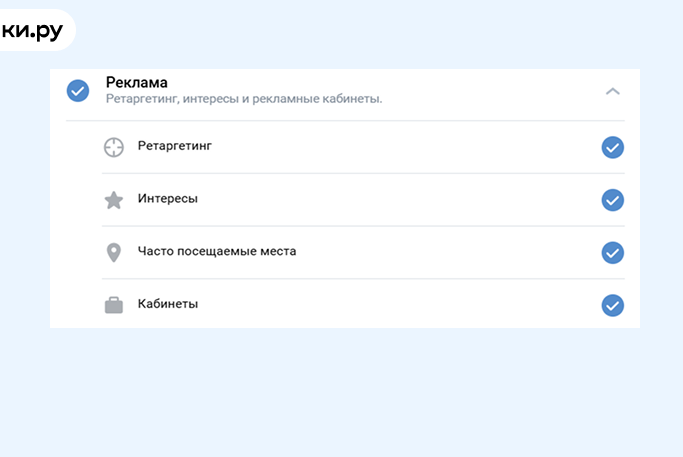The width and height of the screenshot is (683, 457).
Task: Collapse the Реклама section with the chevron
Action: (613, 91)
